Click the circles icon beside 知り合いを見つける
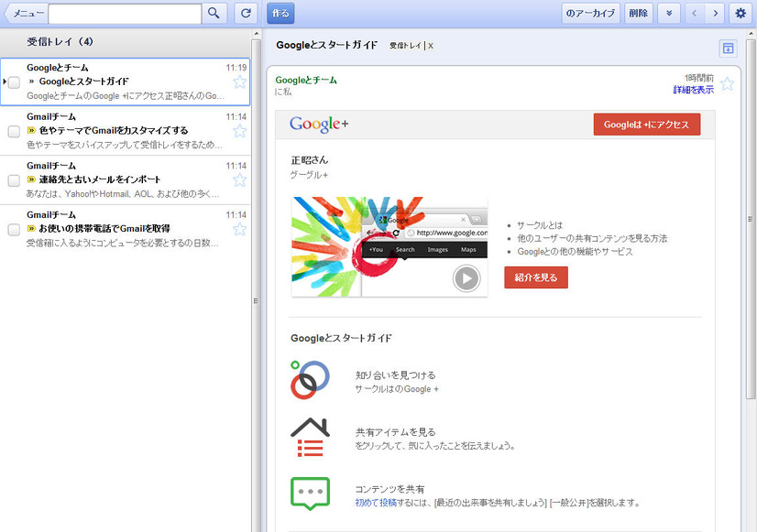This screenshot has width=757, height=532. (x=310, y=380)
